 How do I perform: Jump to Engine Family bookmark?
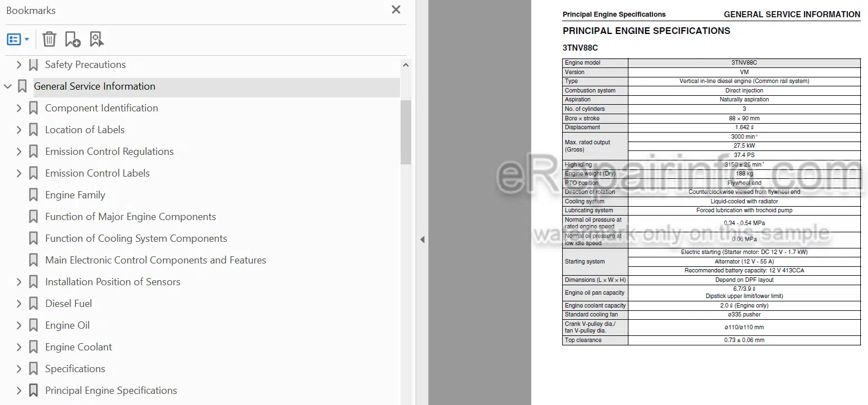[x=75, y=195]
